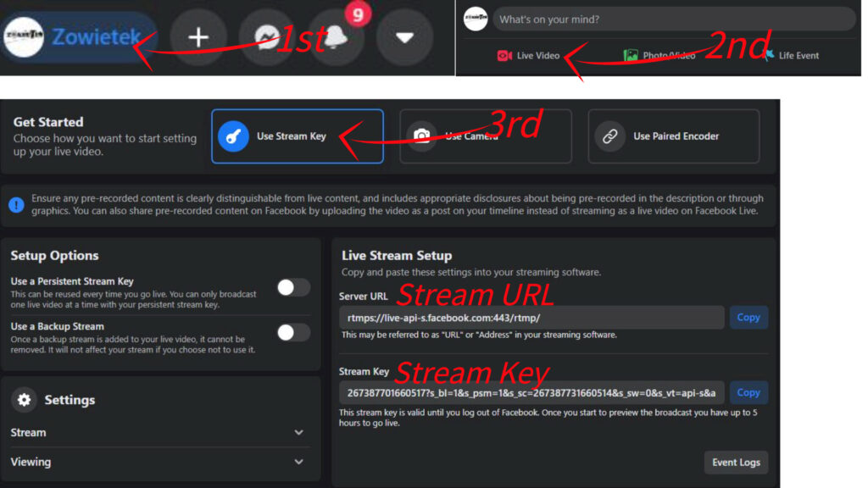Click the Life Event flag icon

[x=768, y=55]
